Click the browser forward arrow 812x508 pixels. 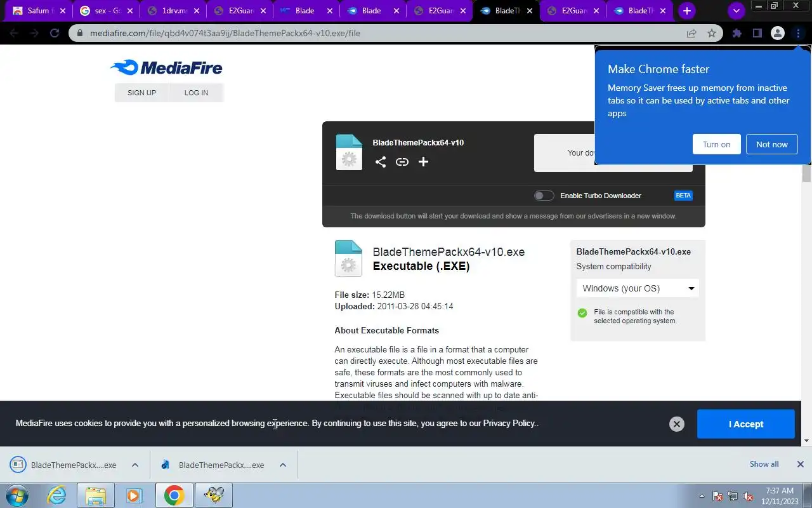coord(34,33)
